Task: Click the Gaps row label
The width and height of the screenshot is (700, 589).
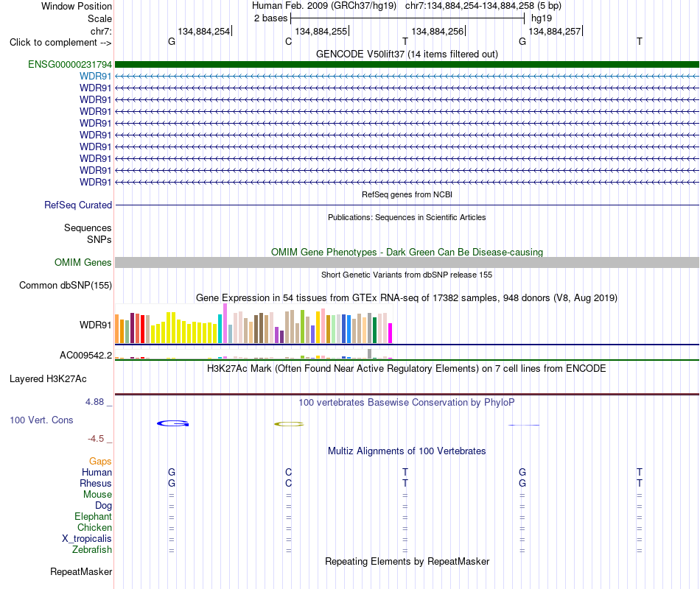Action: point(100,462)
